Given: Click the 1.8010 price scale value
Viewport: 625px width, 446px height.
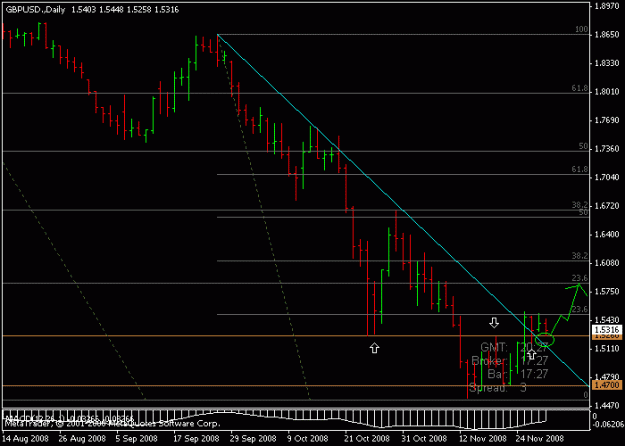Looking at the screenshot, I should tap(607, 92).
